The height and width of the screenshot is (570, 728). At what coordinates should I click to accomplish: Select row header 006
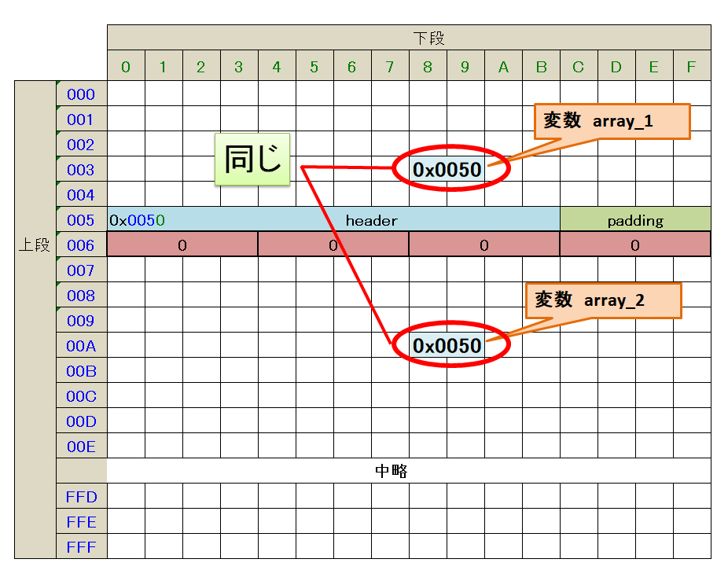[x=81, y=245]
